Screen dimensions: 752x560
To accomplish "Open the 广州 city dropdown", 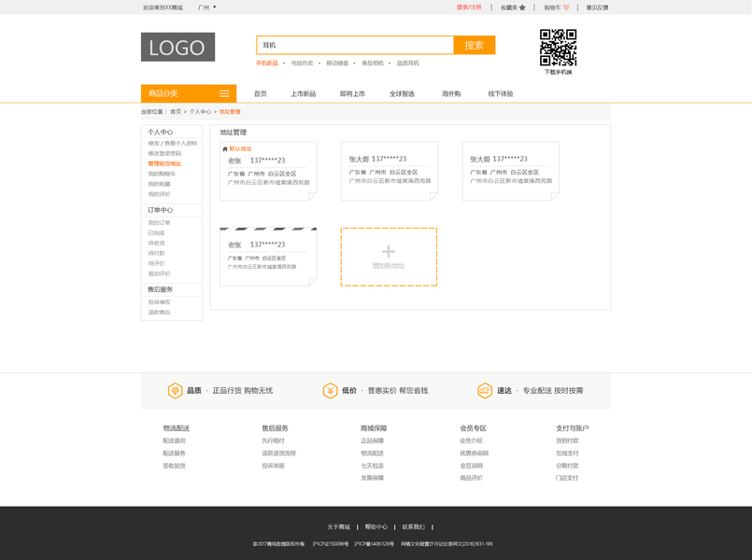I will click(x=206, y=7).
